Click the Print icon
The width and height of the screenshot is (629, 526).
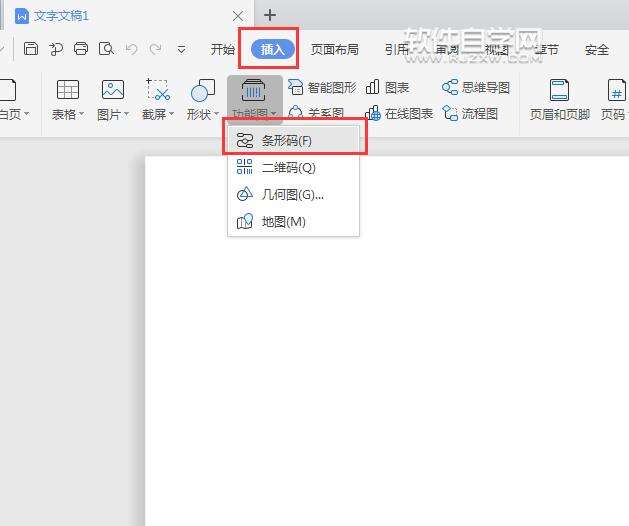pyautogui.click(x=81, y=49)
